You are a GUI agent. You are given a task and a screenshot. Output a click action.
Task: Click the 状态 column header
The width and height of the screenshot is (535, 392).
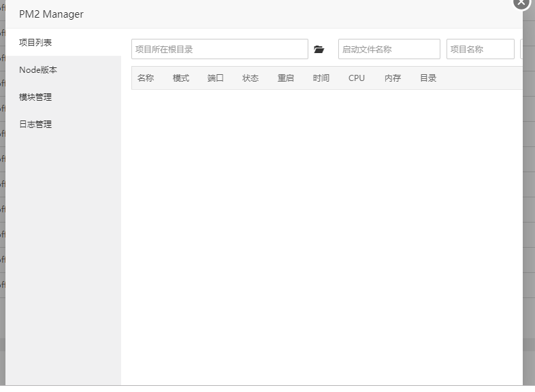[x=250, y=78]
